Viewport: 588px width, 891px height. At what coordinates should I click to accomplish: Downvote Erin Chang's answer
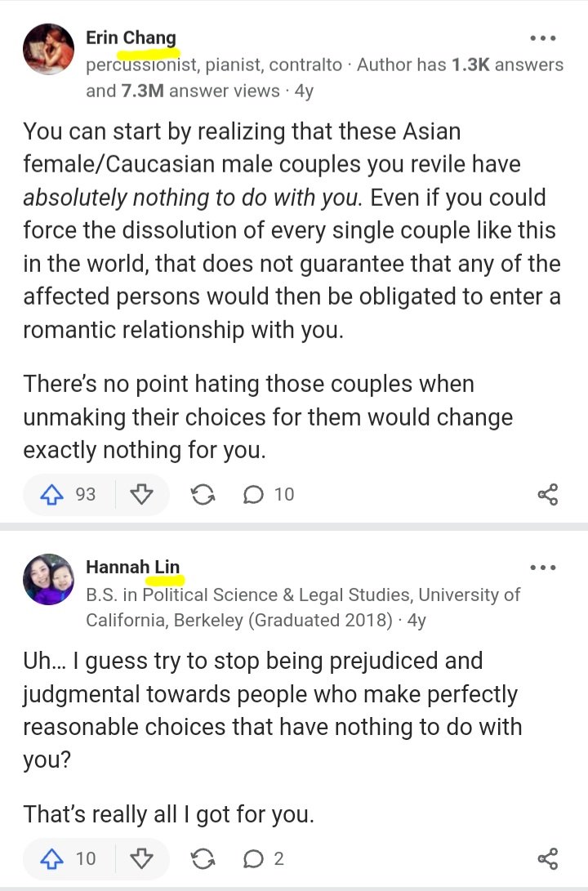(141, 494)
